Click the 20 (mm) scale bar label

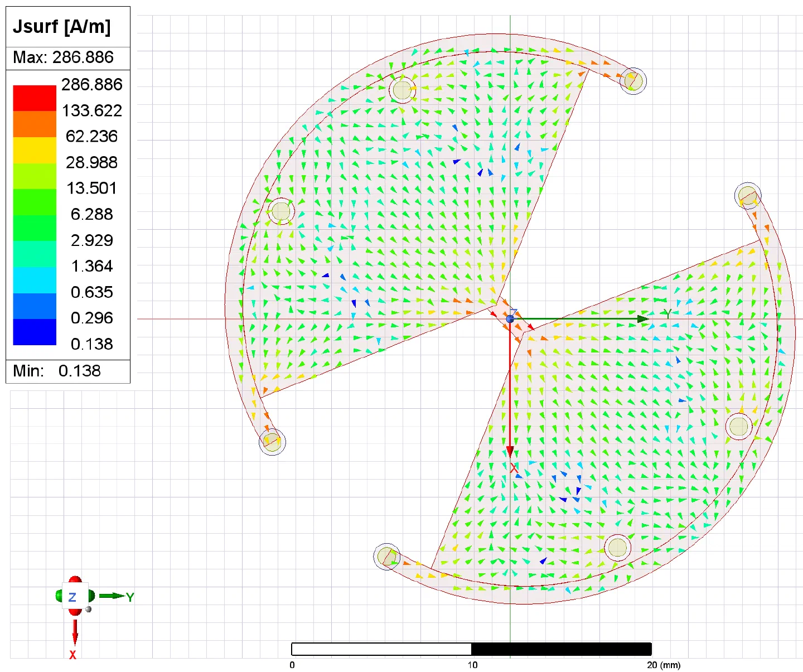point(664,665)
